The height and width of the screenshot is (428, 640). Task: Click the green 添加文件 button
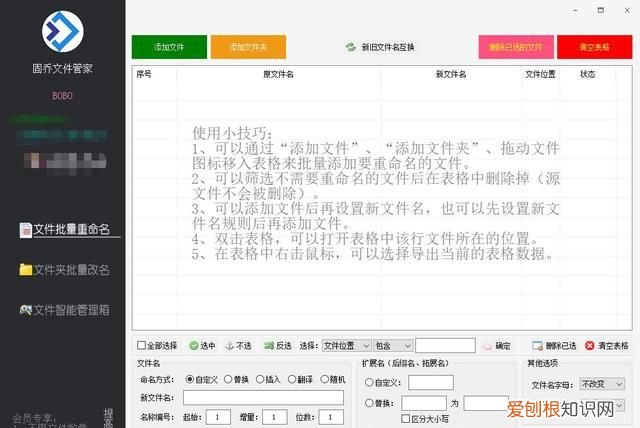[169, 47]
